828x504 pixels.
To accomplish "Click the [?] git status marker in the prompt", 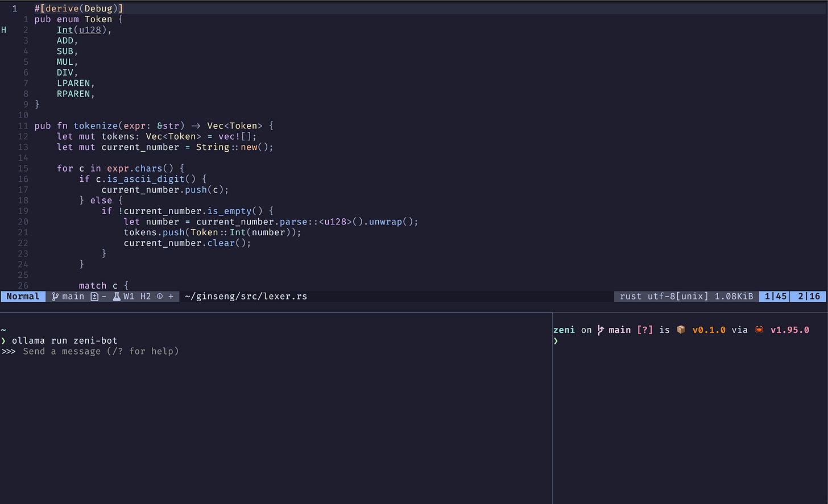I will point(645,330).
